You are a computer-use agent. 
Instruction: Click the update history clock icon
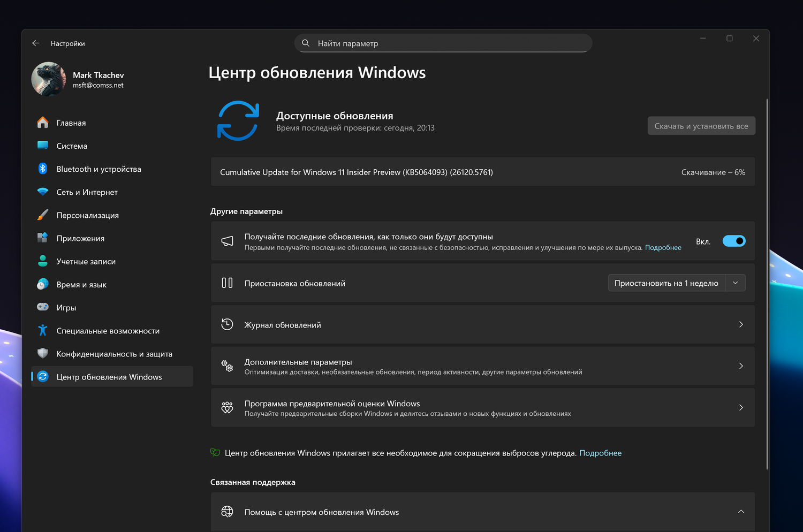pos(227,324)
